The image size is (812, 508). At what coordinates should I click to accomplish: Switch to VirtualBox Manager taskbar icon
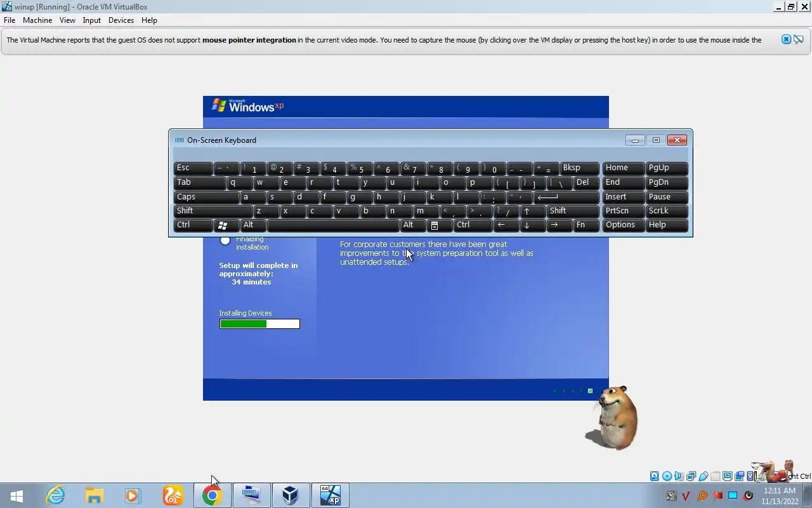click(291, 495)
